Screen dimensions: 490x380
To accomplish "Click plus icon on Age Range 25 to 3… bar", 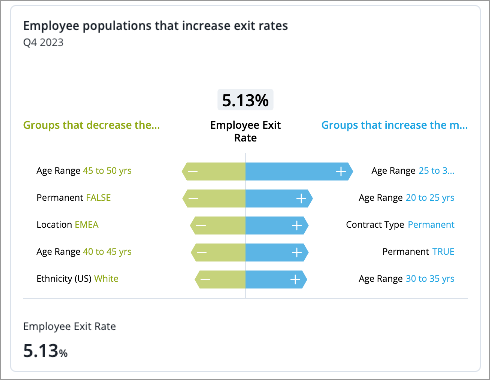I will [x=341, y=171].
